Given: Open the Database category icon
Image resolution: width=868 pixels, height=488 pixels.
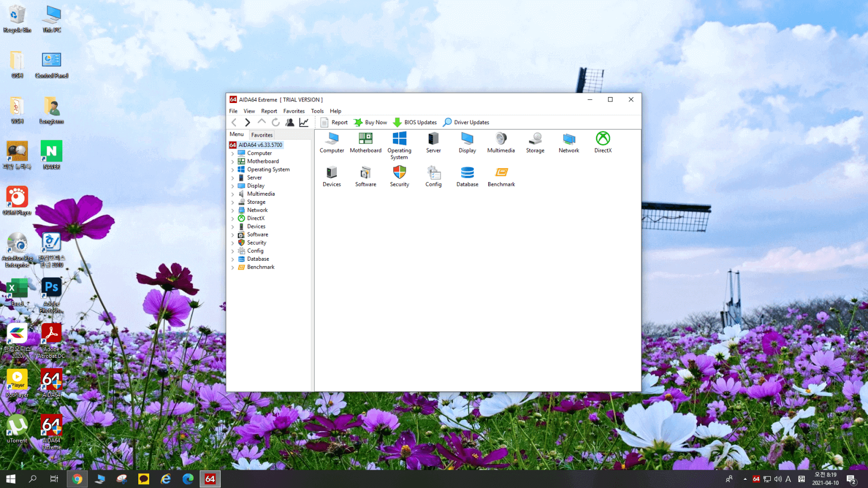Looking at the screenshot, I should (467, 177).
